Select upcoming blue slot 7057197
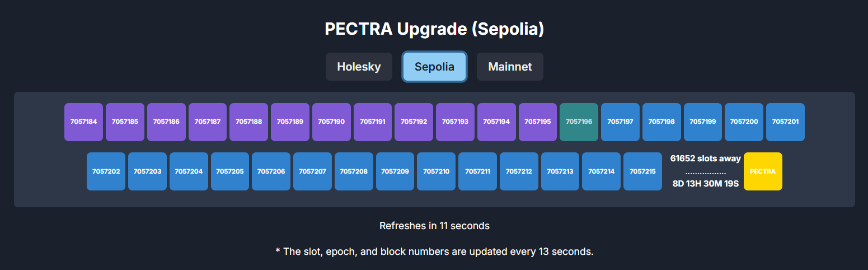Screen dimensions: 868x270 coord(620,122)
